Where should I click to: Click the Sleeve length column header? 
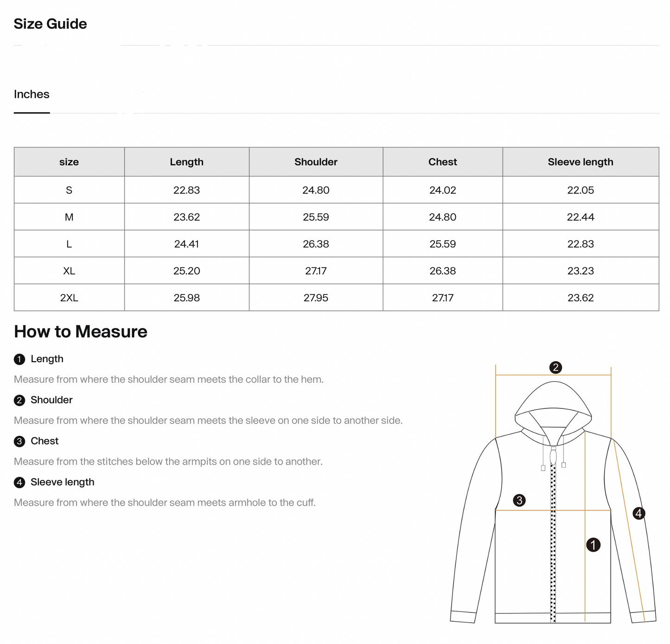click(x=581, y=162)
